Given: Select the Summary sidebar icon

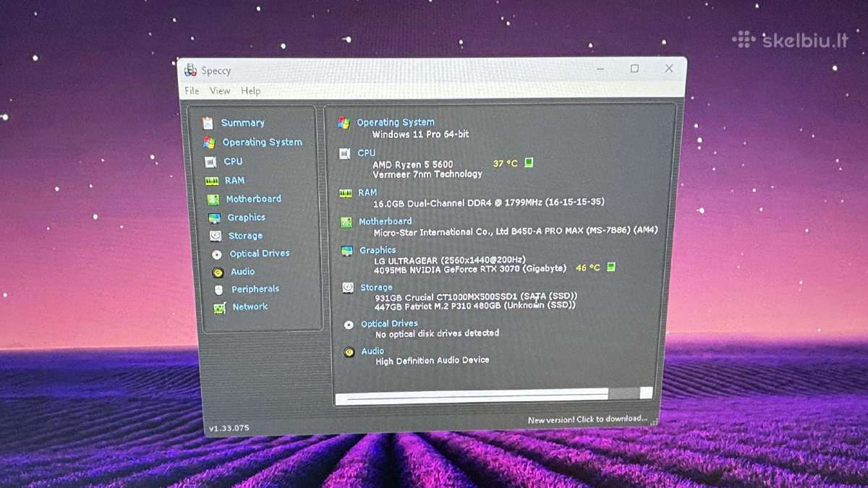Looking at the screenshot, I should coord(208,123).
